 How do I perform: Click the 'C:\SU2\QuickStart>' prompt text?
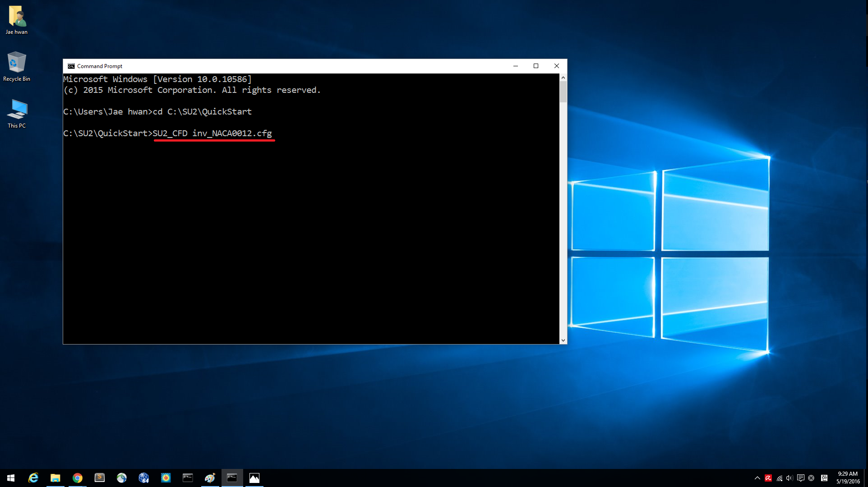pyautogui.click(x=108, y=133)
